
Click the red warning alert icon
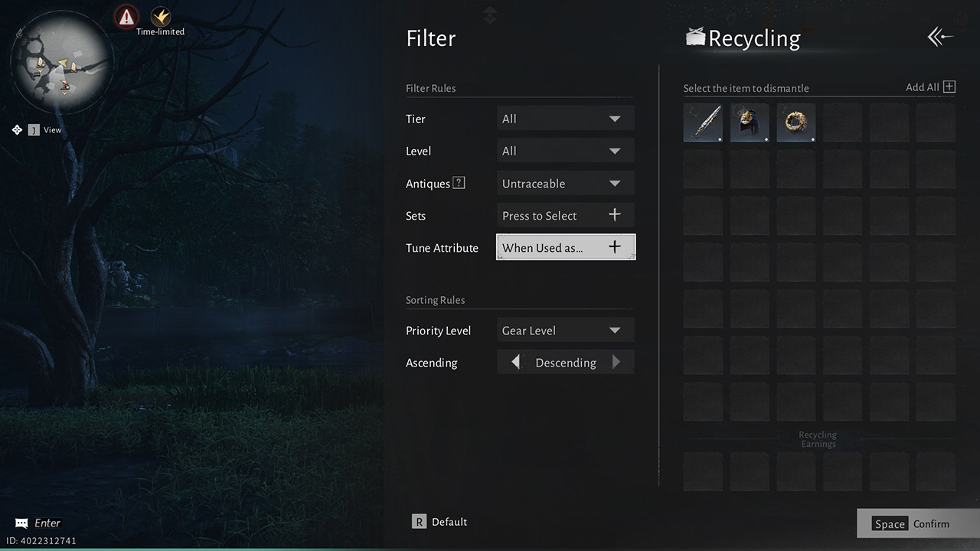pyautogui.click(x=126, y=15)
